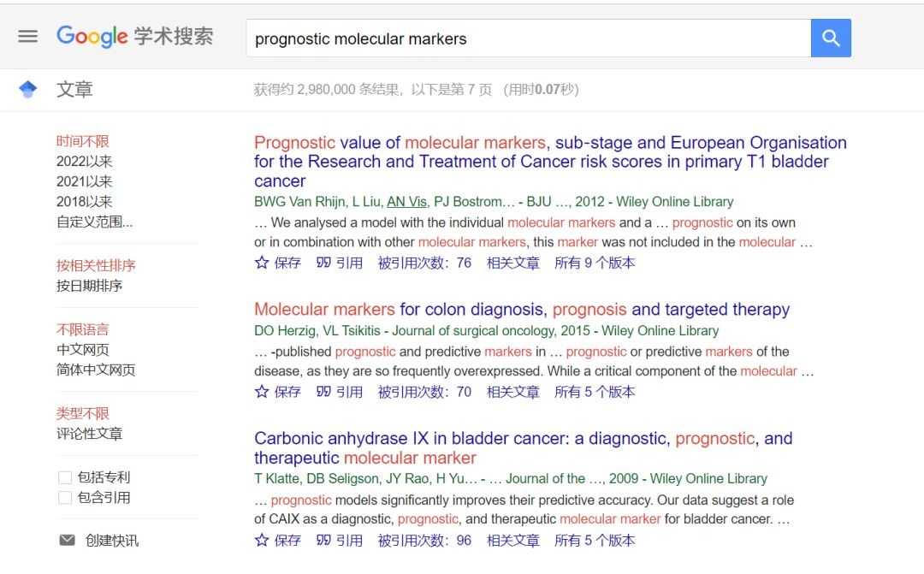Click the Google Scholar logo
924x574 pixels.
click(x=134, y=37)
